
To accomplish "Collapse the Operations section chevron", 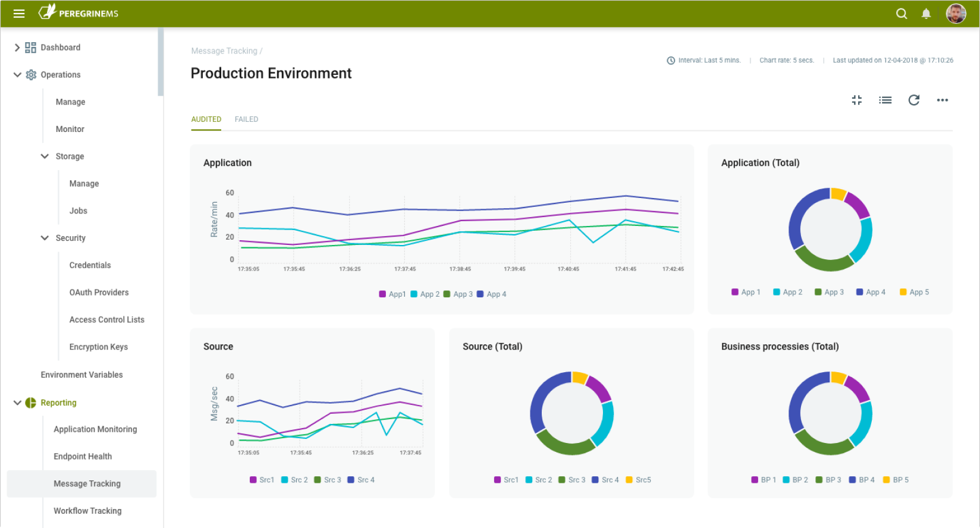I will point(17,75).
